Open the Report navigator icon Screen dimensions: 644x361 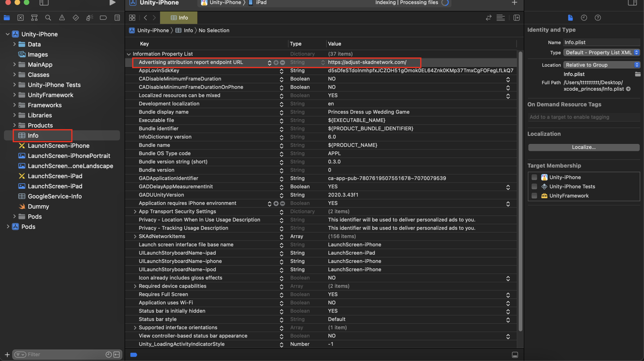pyautogui.click(x=117, y=18)
